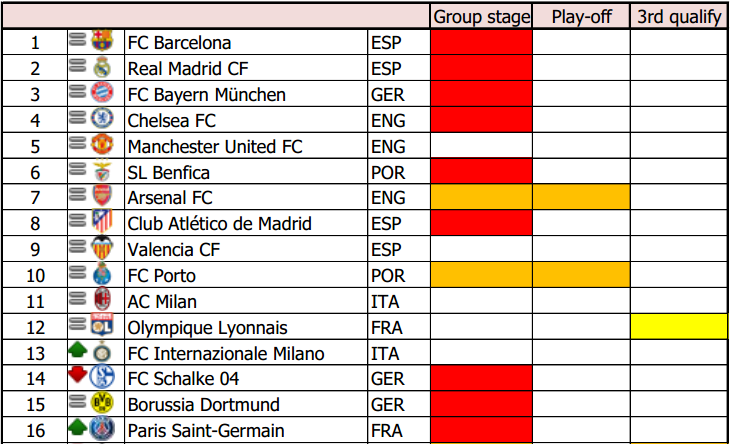
Task: Click orange Play-off cell for FC Porto
Action: 581,275
